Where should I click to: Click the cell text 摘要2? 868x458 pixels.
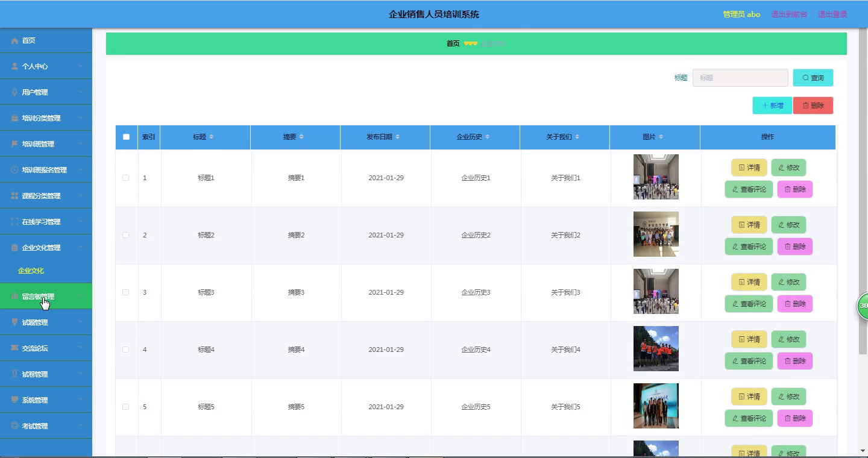click(296, 235)
